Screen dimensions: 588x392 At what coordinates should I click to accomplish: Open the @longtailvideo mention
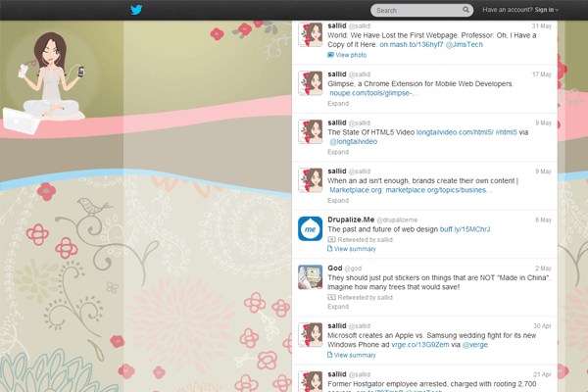(353, 141)
